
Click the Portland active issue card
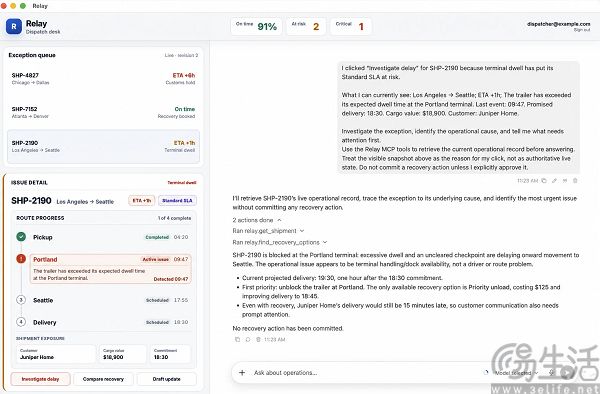(111, 269)
